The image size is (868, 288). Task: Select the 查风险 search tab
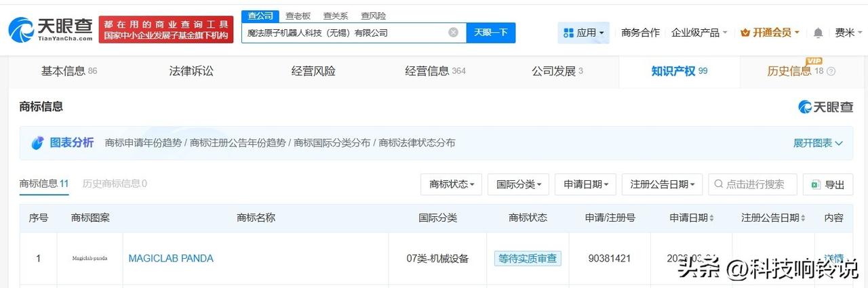pos(374,16)
